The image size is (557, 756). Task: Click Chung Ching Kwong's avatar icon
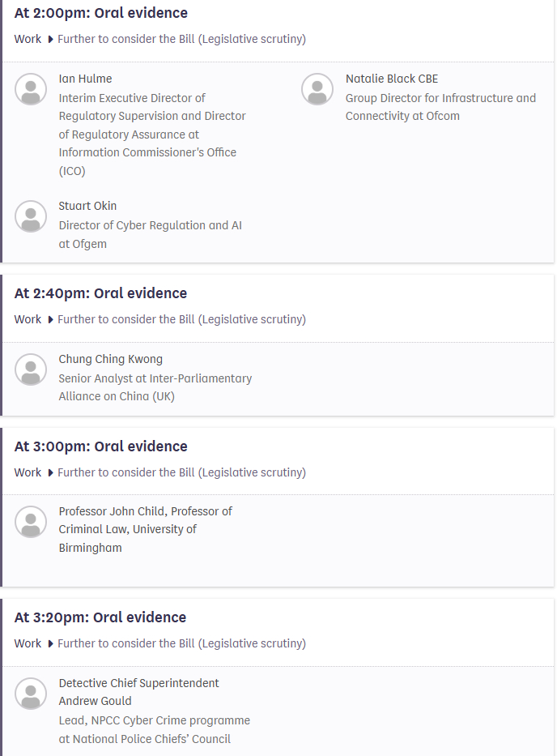click(x=31, y=369)
